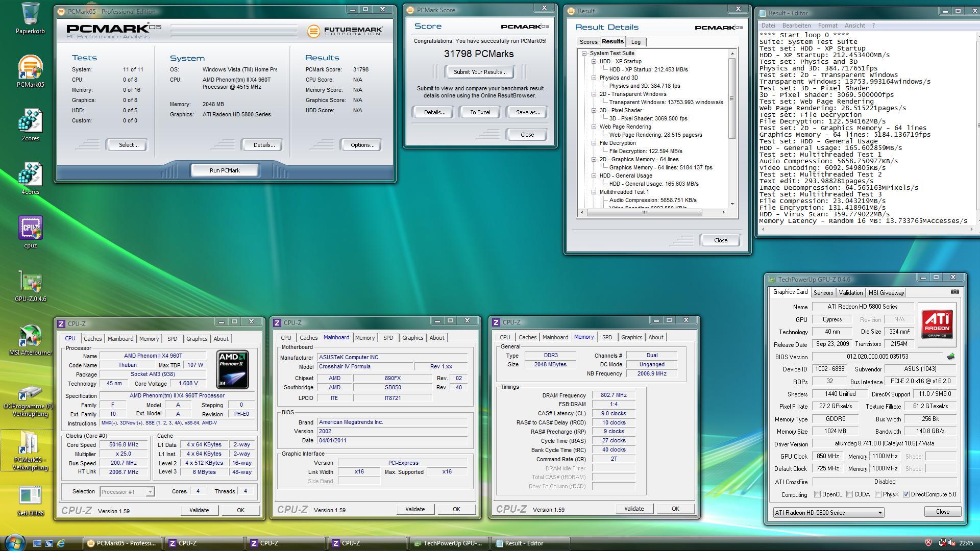Collapse the Web Page Rendering node
980x551 pixels.
click(594, 127)
